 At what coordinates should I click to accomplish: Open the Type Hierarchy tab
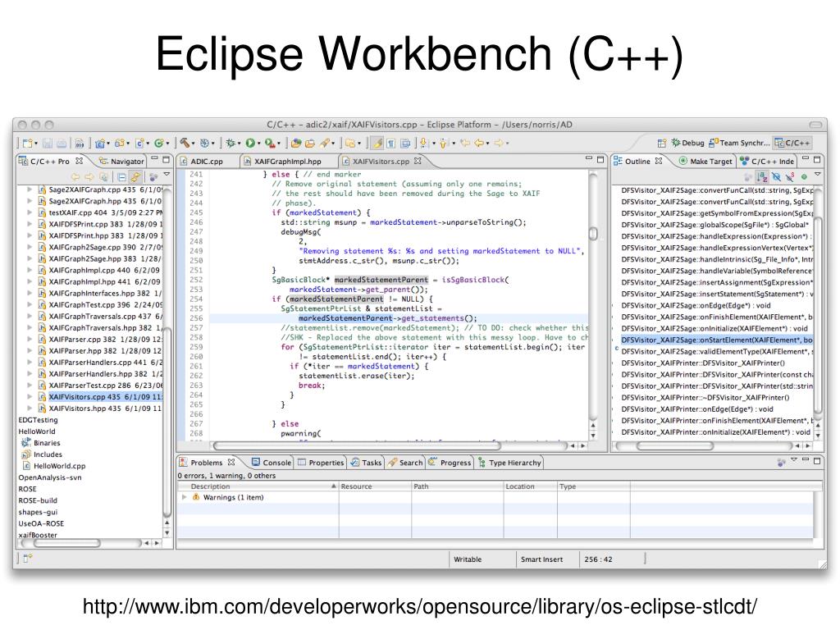point(509,463)
